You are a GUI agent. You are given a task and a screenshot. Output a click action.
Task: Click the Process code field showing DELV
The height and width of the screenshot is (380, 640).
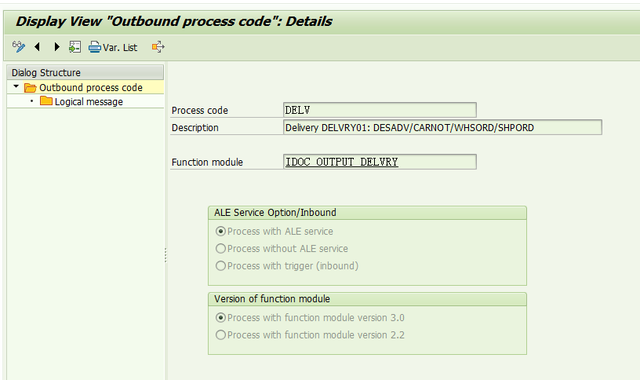(380, 110)
